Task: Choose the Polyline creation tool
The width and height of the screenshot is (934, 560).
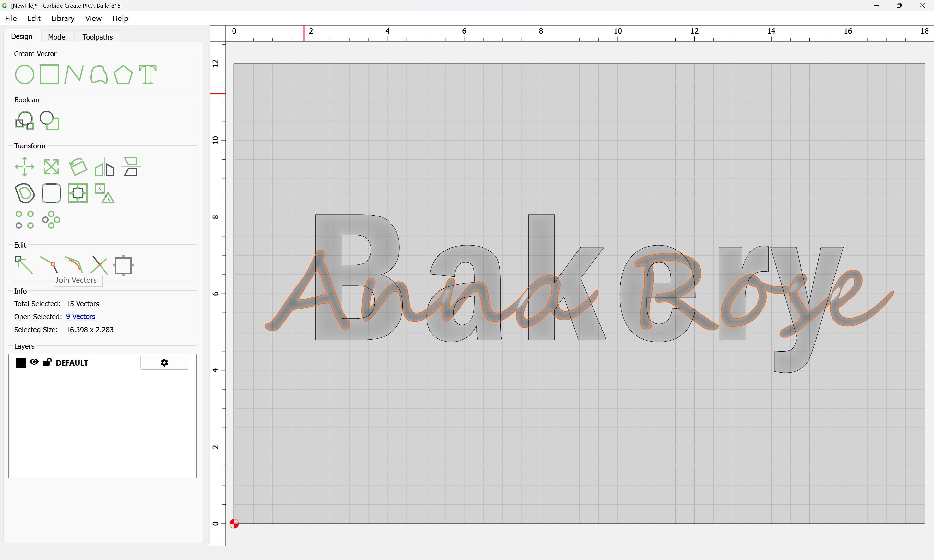Action: click(x=74, y=74)
